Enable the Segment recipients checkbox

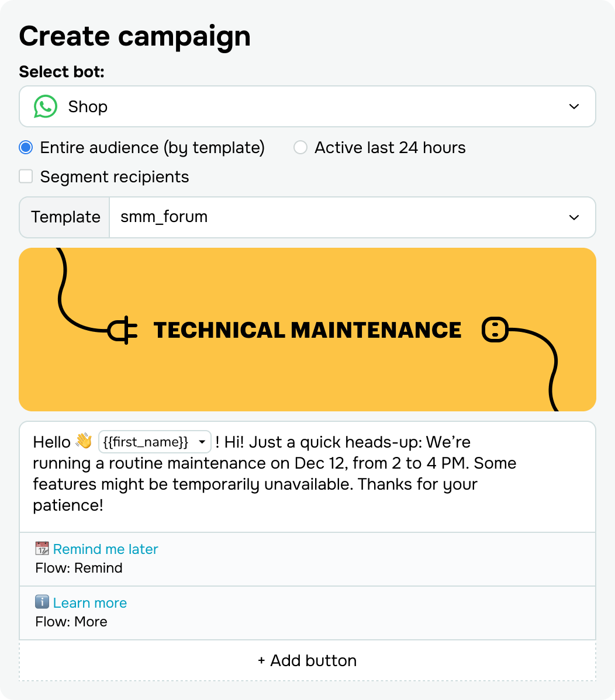click(26, 176)
